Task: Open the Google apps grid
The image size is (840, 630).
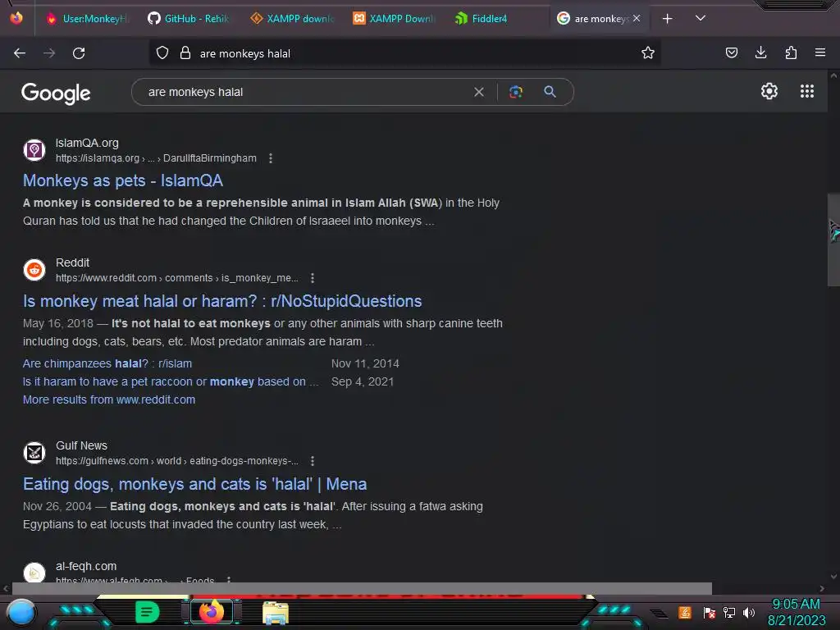Action: [807, 91]
